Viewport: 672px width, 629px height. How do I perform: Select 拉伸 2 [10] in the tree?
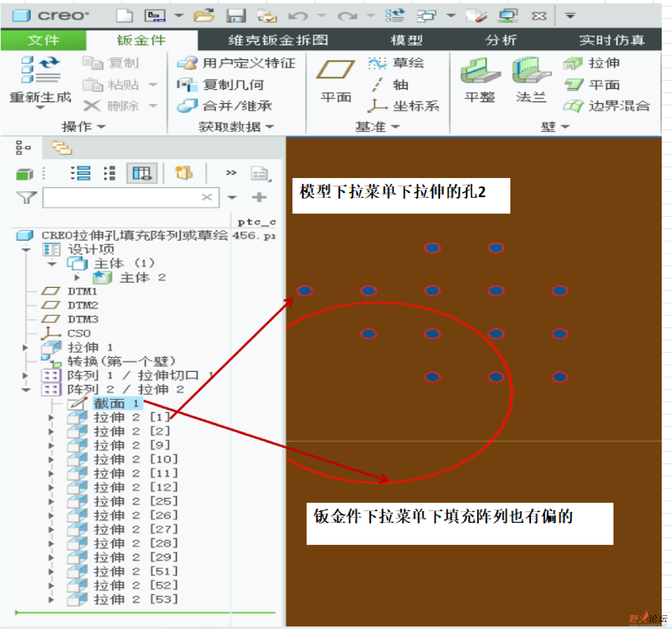pyautogui.click(x=136, y=460)
